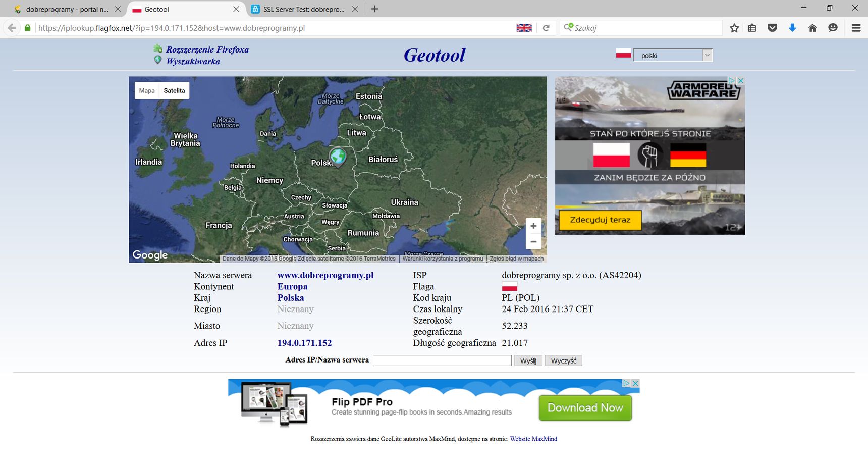Click the globe location marker on Poland
The width and height of the screenshot is (868, 465).
338,157
